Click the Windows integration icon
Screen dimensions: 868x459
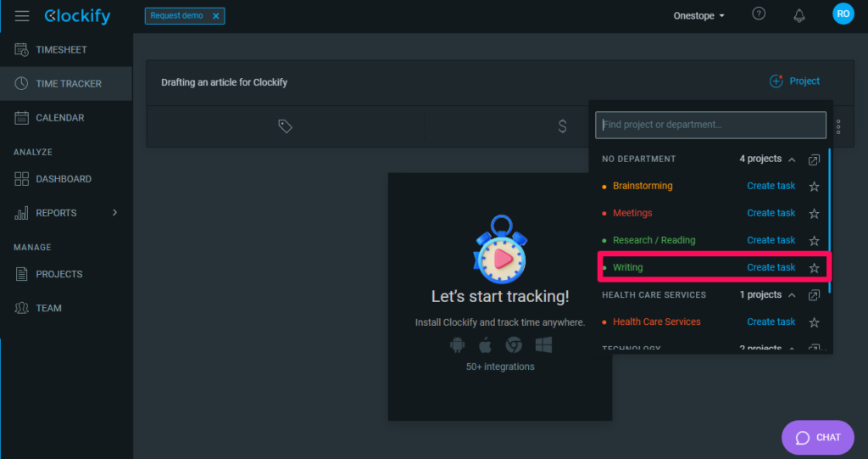pos(543,344)
